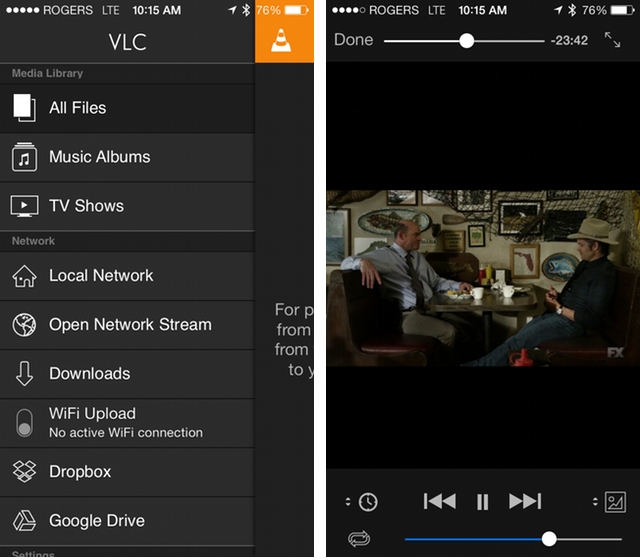640x560 pixels.
Task: Toggle the remaining time display -23:42
Action: coord(569,41)
